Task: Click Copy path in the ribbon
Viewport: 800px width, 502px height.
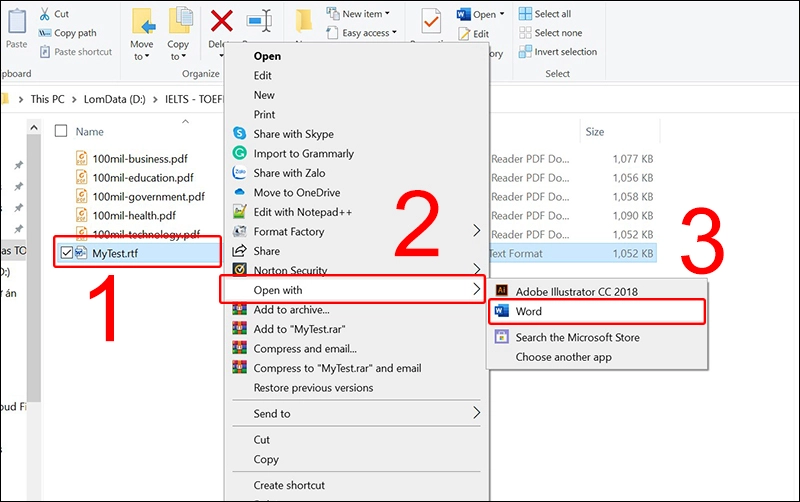Action: (x=67, y=33)
